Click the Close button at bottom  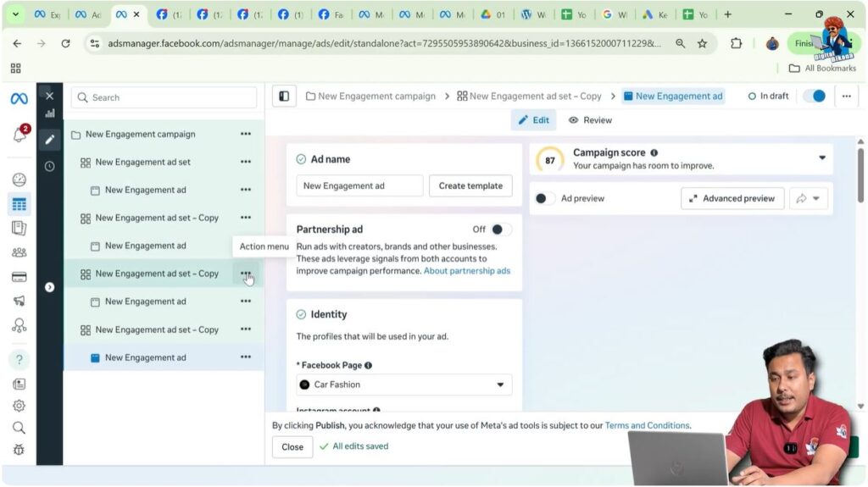point(292,446)
